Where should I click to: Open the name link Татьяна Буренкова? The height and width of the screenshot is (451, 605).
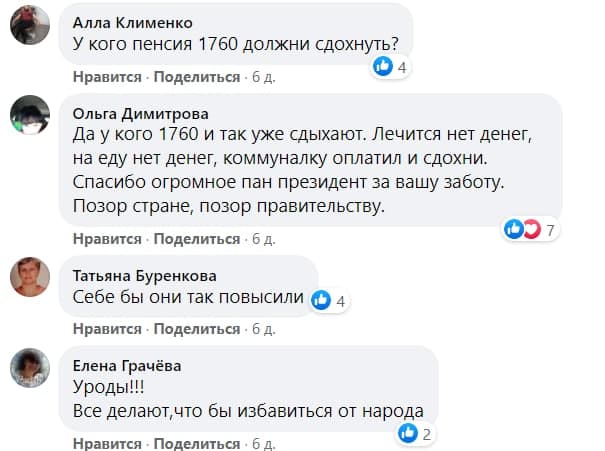(146, 275)
